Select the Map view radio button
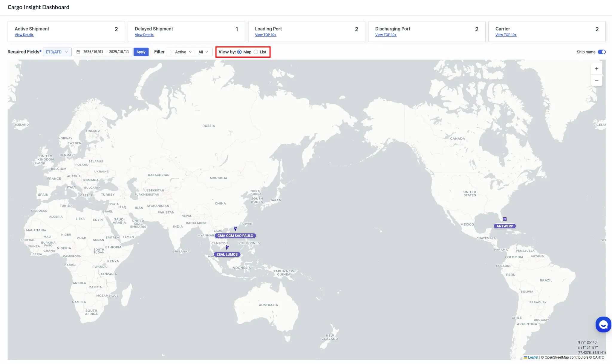This screenshot has height=364, width=612. click(240, 52)
